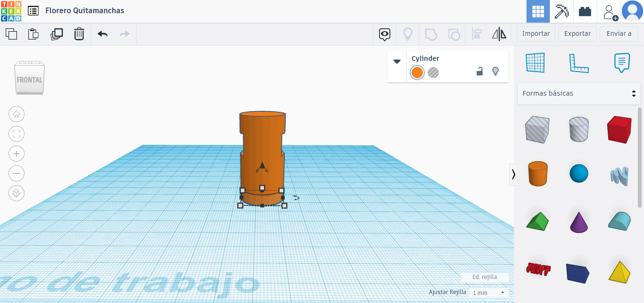
Task: Collapse the shapes panel chevron
Action: click(513, 174)
